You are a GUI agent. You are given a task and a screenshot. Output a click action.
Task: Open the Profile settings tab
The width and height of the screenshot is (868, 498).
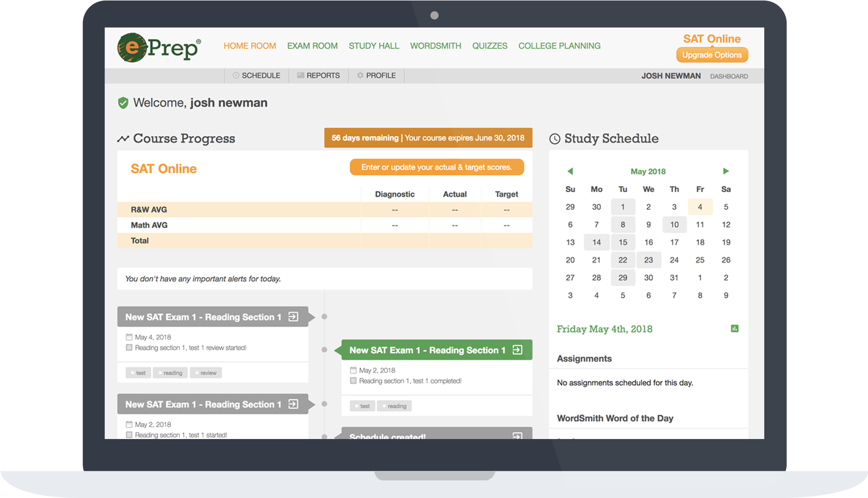click(x=376, y=76)
